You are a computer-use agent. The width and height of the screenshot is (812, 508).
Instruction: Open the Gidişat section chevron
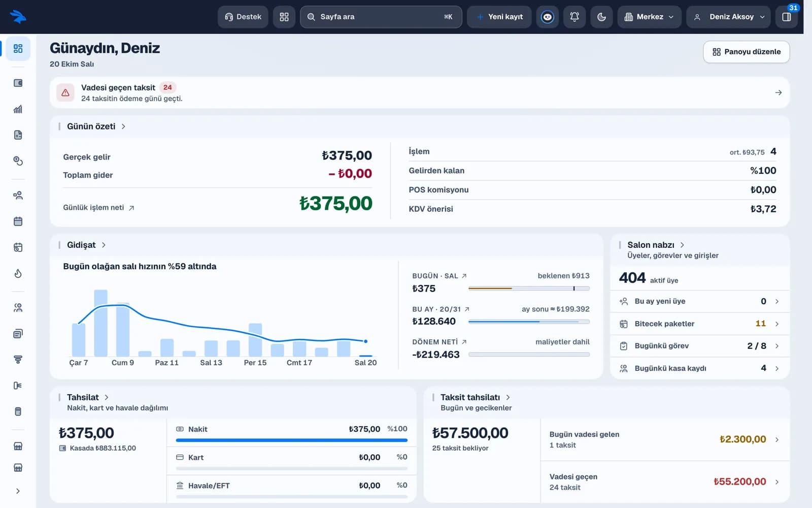104,245
